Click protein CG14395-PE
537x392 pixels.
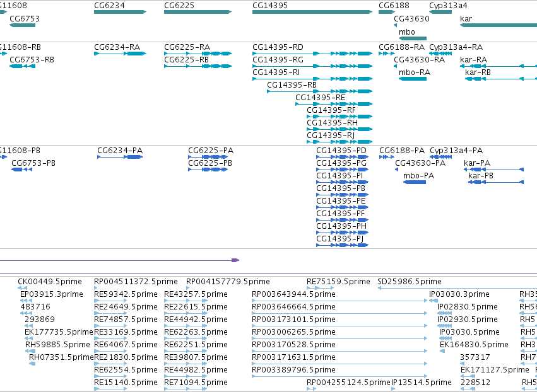pyautogui.click(x=341, y=201)
